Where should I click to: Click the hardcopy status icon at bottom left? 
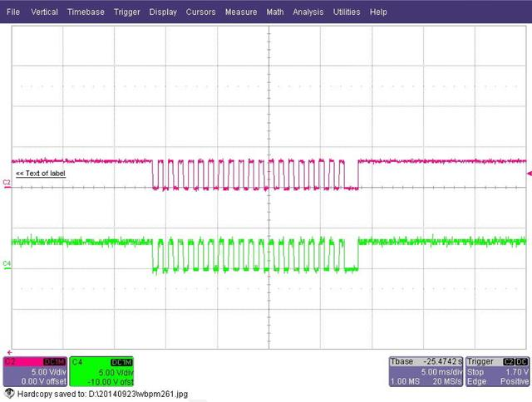click(9, 393)
